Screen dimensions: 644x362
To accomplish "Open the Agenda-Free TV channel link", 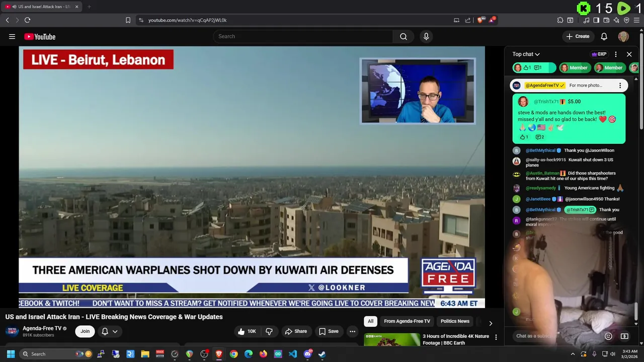I will (42, 328).
